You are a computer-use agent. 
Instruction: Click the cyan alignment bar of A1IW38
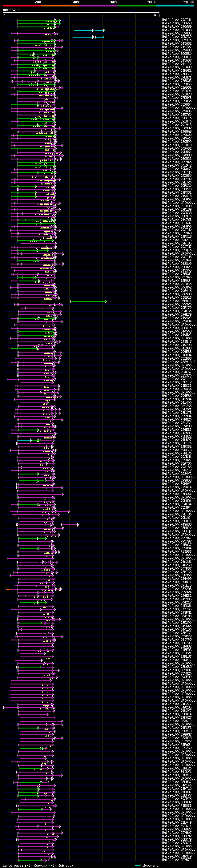point(89,30)
